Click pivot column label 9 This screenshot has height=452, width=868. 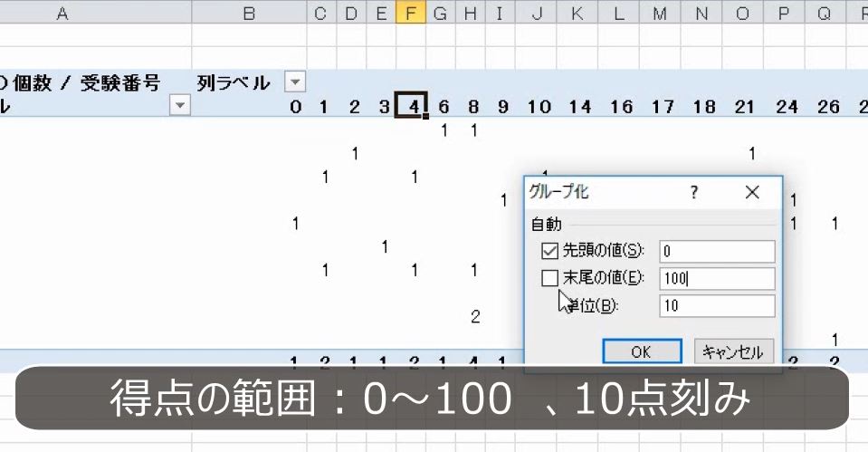coord(503,106)
